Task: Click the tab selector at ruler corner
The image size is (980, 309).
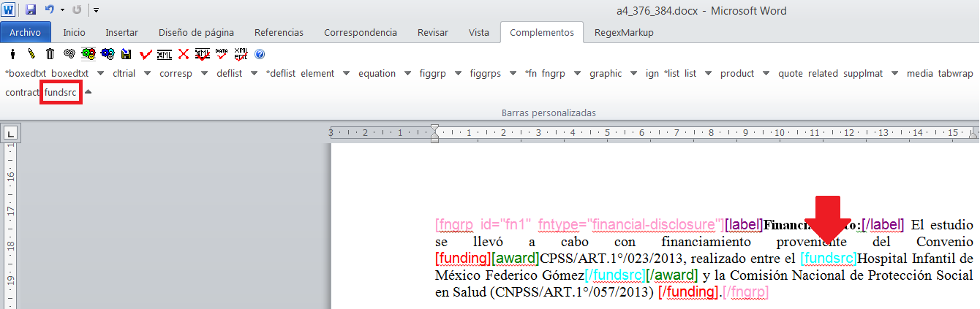Action: [11, 134]
